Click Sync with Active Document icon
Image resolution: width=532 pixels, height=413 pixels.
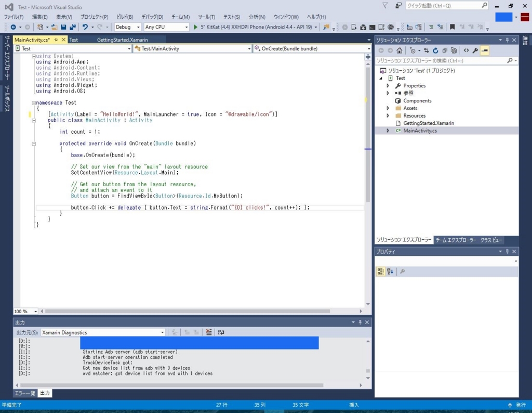tap(427, 50)
